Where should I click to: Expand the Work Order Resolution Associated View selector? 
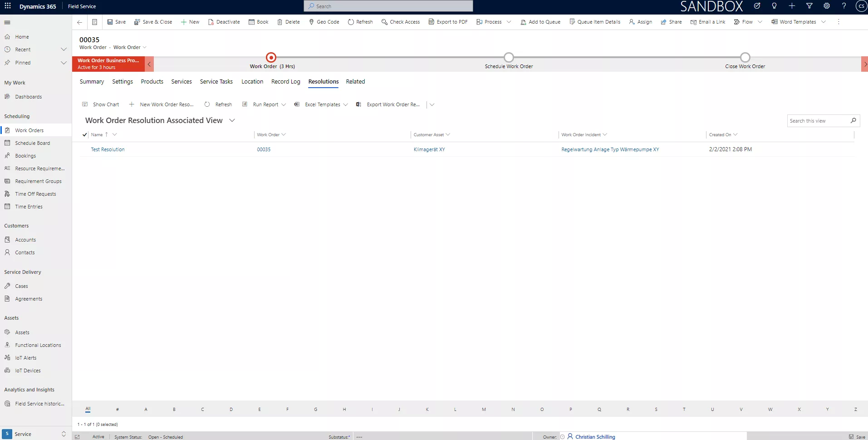coord(232,120)
